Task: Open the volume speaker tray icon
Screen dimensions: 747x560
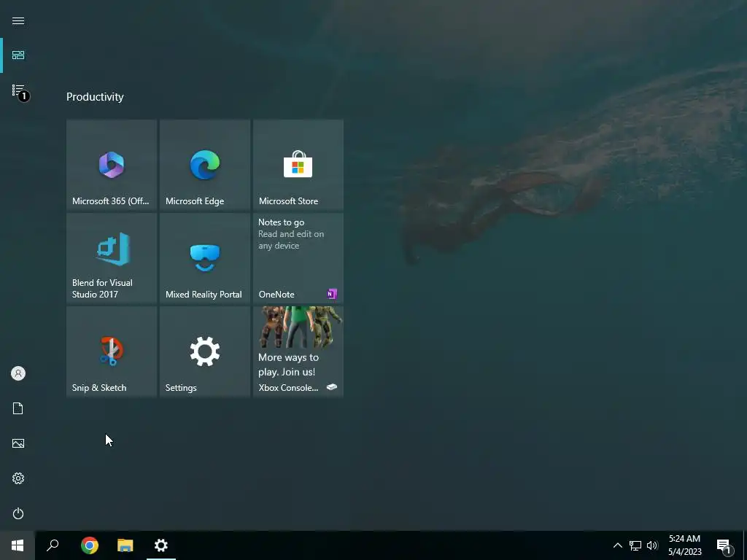Action: click(x=652, y=545)
